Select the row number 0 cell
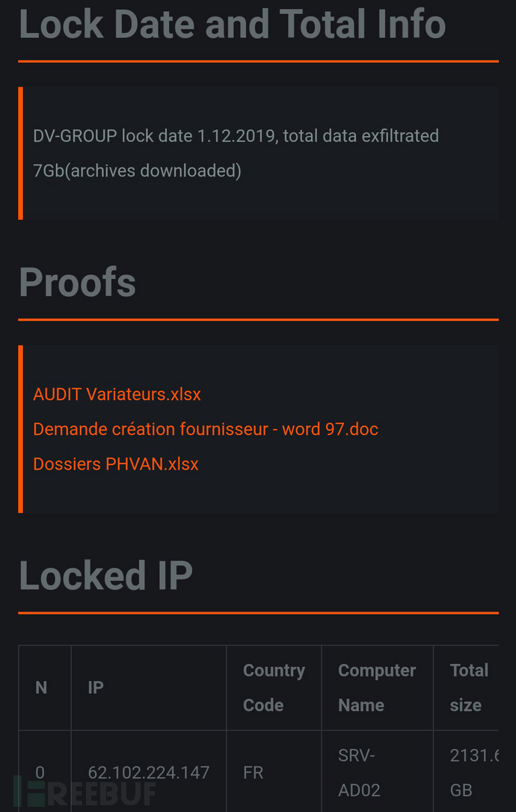This screenshot has width=516, height=812. pos(45,772)
